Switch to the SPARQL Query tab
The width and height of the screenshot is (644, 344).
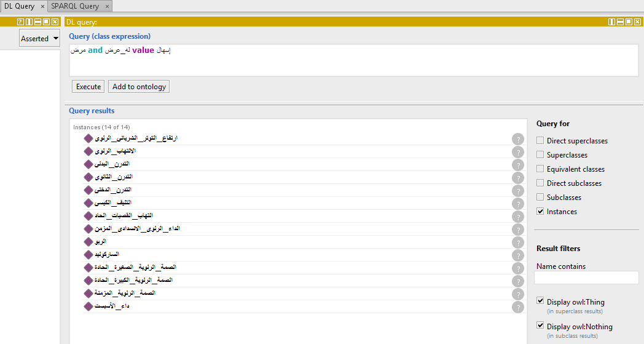pos(75,6)
